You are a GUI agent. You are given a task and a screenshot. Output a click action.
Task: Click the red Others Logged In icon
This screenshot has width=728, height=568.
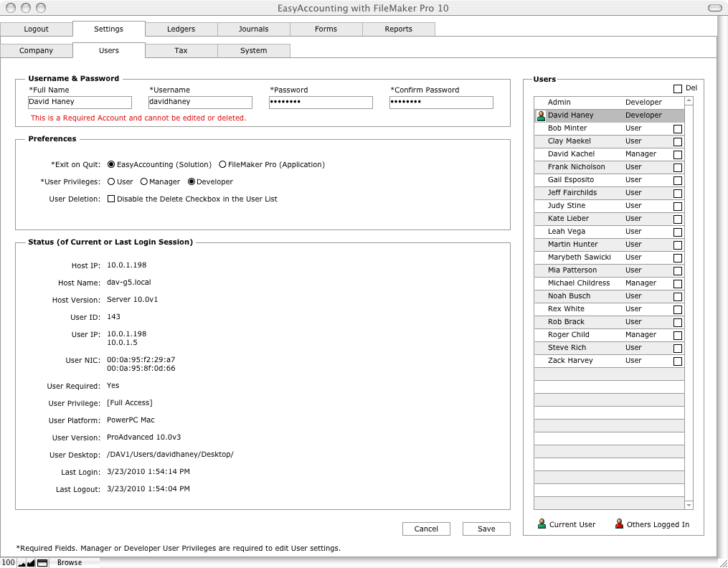[619, 524]
